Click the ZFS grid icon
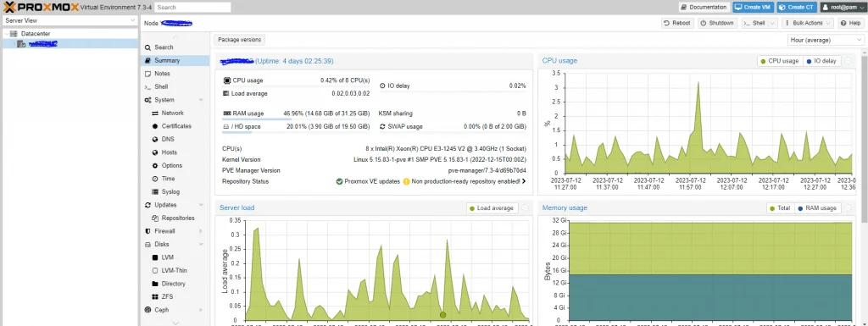868x326 pixels. pyautogui.click(x=156, y=296)
